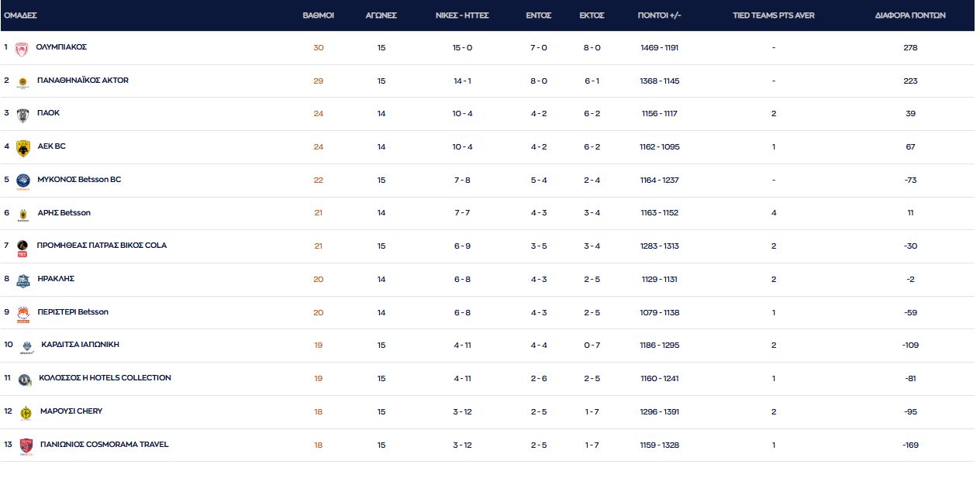Click the ΑΓΩΝΕΣ column header

[x=381, y=15]
